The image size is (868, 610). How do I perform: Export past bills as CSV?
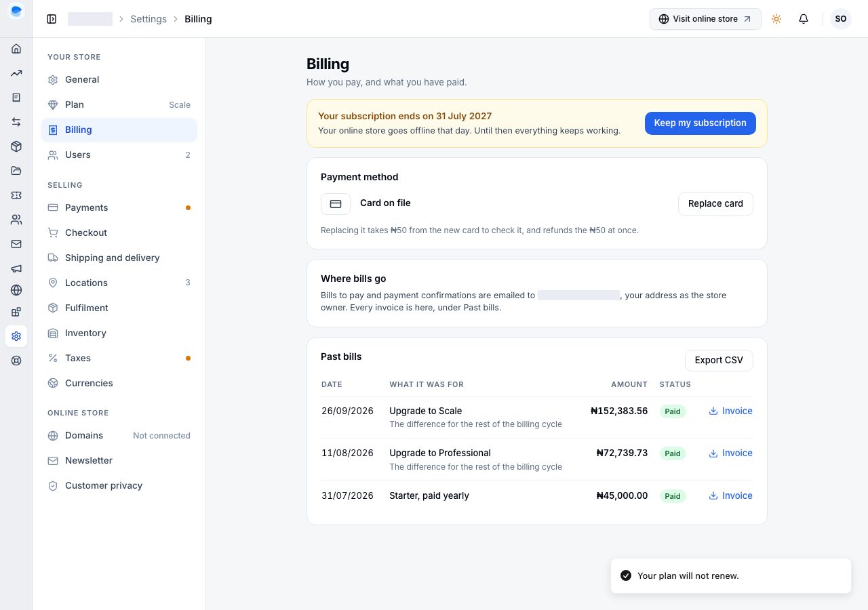click(719, 360)
